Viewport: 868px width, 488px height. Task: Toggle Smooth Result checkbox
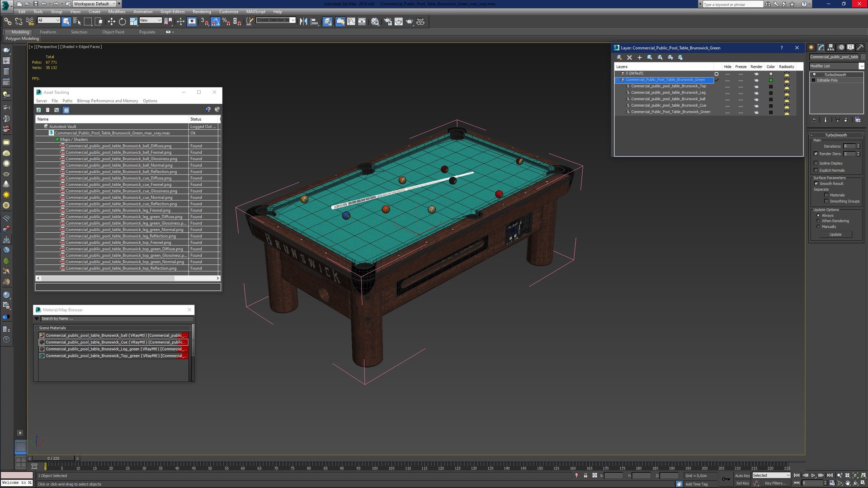816,183
